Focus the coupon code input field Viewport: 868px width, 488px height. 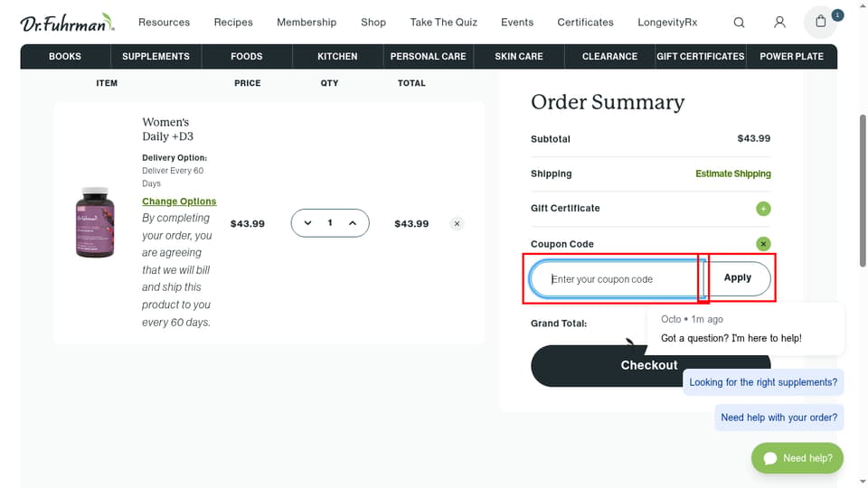[616, 279]
